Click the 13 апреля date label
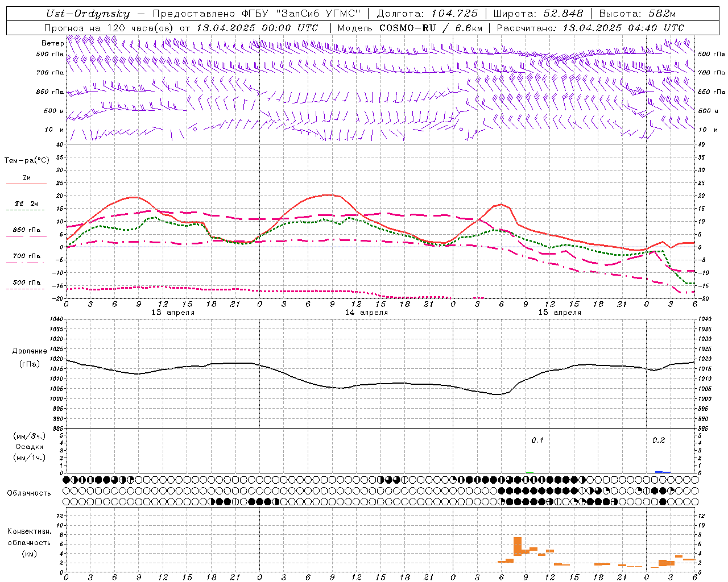The width and height of the screenshot is (728, 582). (x=173, y=312)
